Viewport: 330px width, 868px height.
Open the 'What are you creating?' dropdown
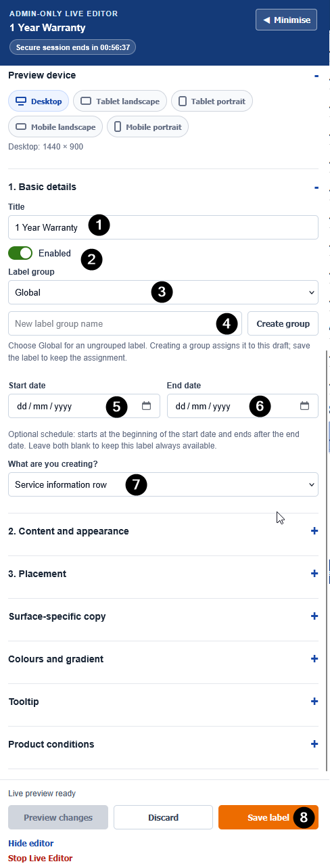163,484
